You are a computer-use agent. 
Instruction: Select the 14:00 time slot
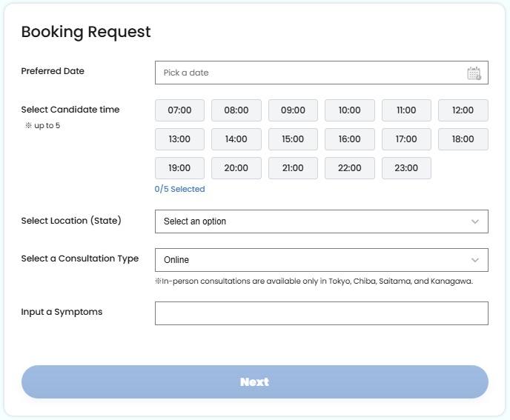(236, 139)
